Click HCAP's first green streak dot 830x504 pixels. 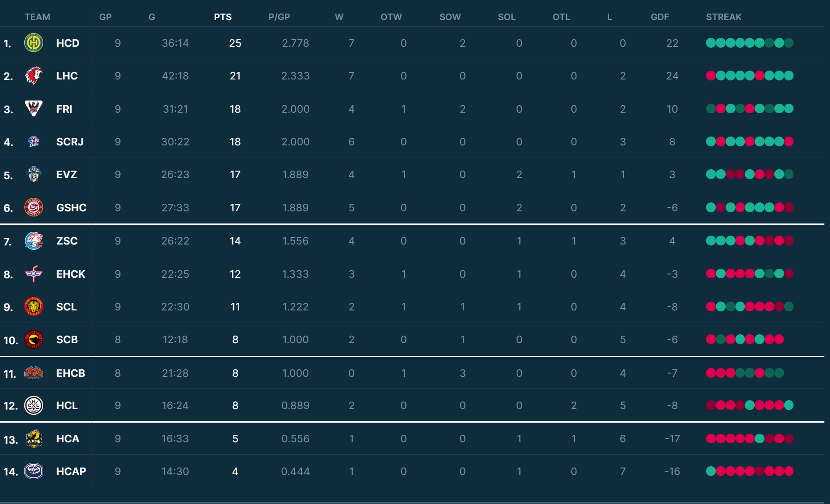point(711,471)
